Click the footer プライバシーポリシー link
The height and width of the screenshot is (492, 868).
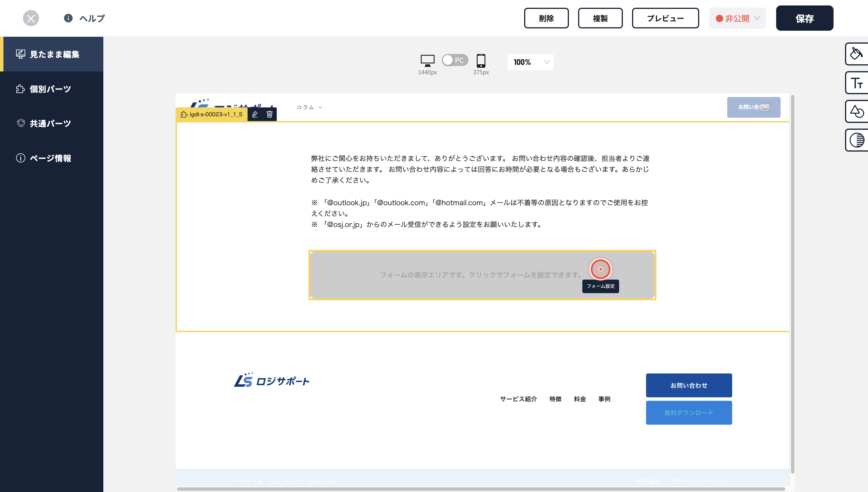tap(700, 481)
